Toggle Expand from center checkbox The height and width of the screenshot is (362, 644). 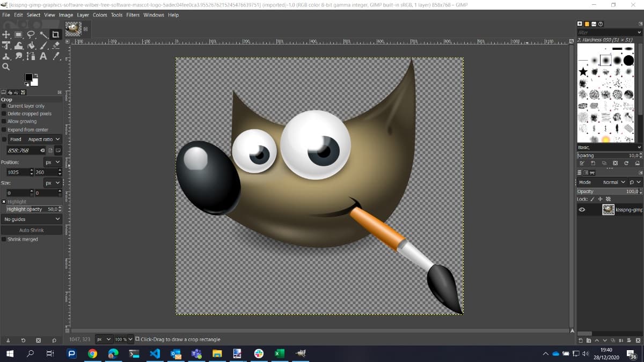point(4,129)
